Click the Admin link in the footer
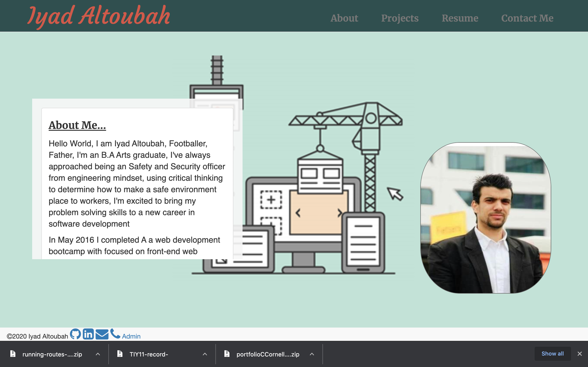588x367 pixels. 131,336
